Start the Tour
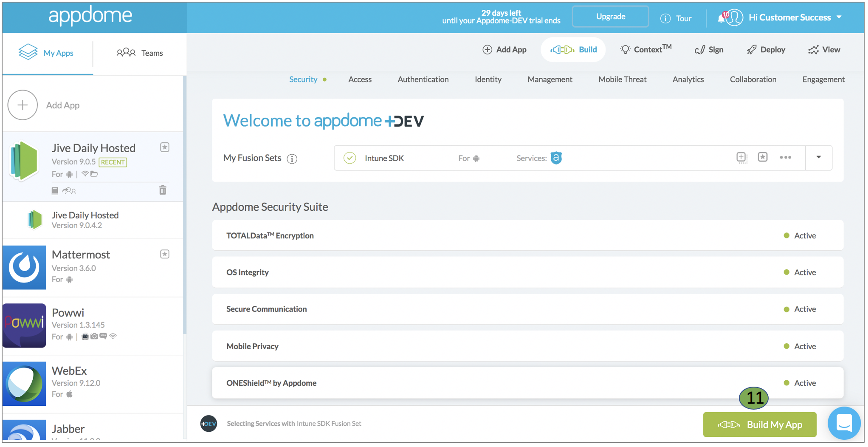This screenshot has width=868, height=447. click(676, 18)
